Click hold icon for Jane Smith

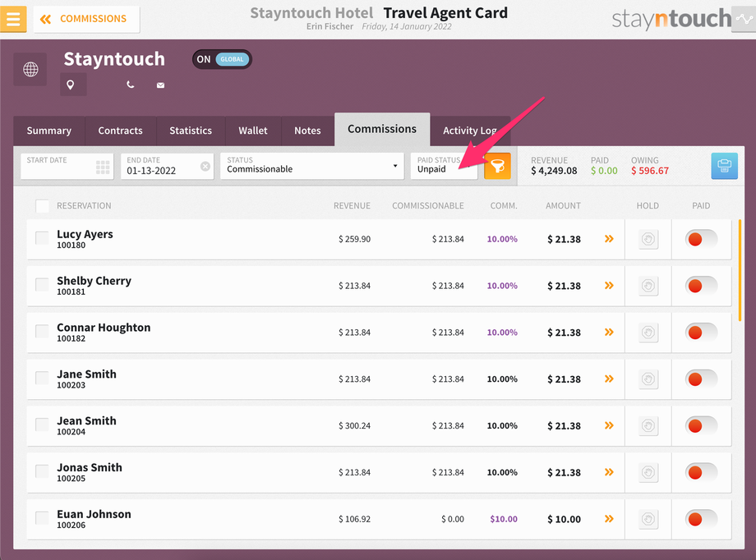point(648,379)
